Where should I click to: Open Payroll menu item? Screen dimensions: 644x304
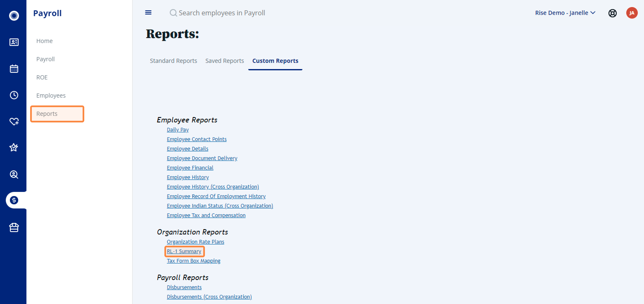pos(45,59)
